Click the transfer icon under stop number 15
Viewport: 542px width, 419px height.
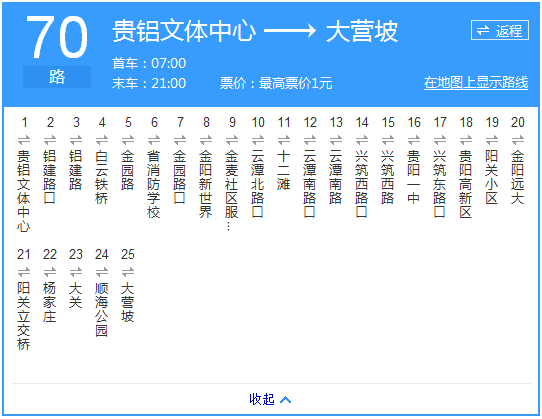[x=388, y=140]
